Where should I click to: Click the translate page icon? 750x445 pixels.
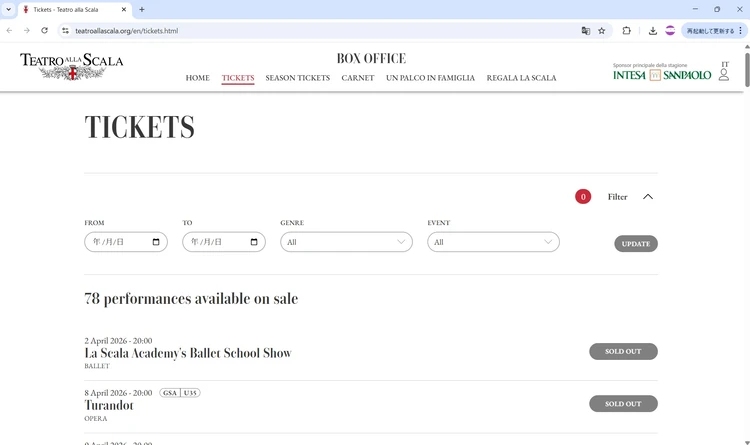[586, 31]
